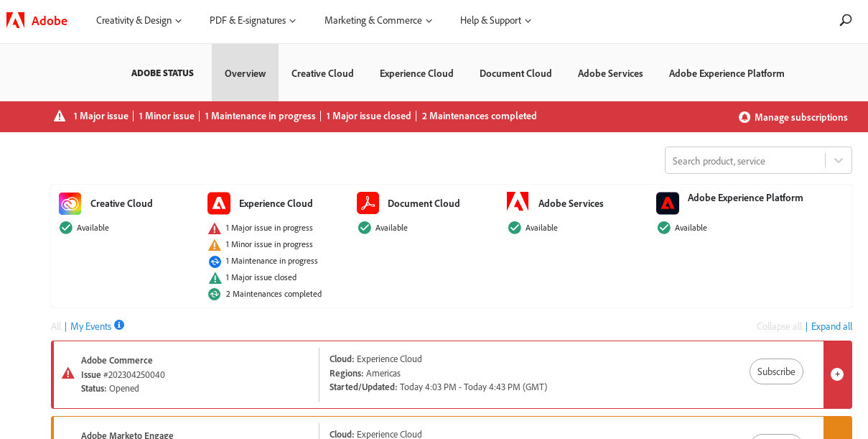The width and height of the screenshot is (868, 439).
Task: Click the bell icon beside Manage subscriptions
Action: (x=745, y=117)
